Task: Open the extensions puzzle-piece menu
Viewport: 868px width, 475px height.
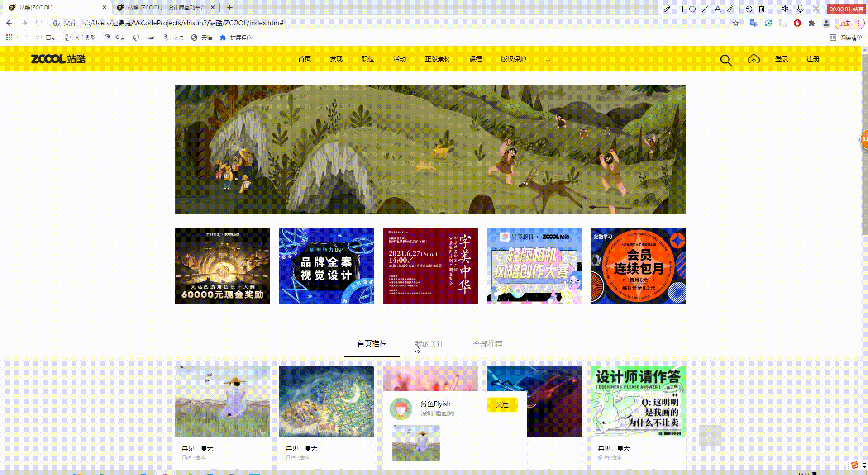Action: tap(812, 23)
